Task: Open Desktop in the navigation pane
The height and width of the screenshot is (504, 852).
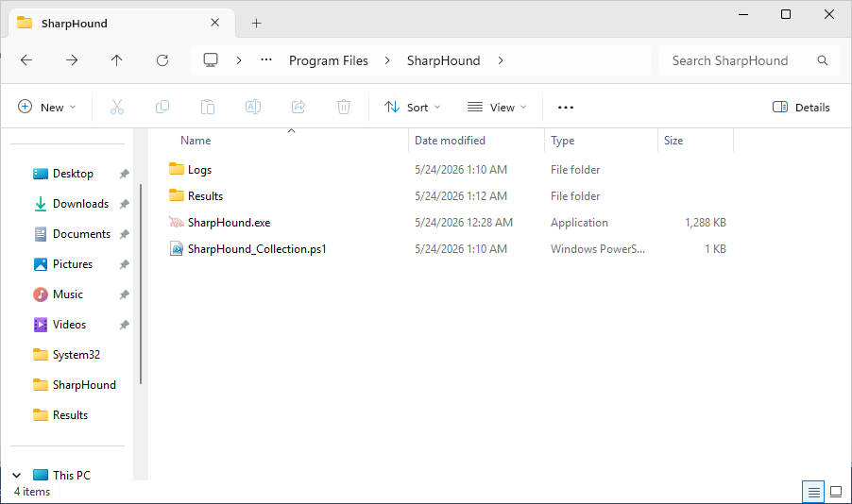Action: click(x=73, y=174)
